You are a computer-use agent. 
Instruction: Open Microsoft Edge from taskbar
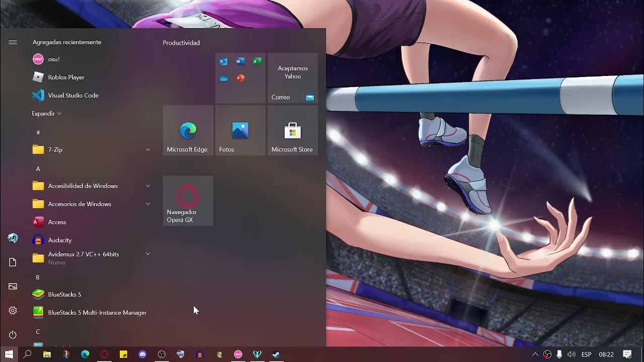click(x=85, y=354)
